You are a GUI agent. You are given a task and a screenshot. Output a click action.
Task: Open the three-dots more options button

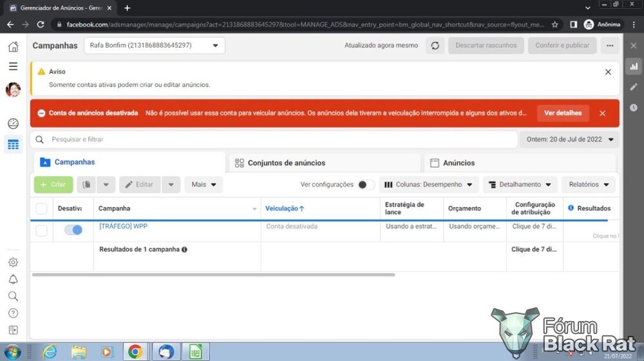[610, 46]
